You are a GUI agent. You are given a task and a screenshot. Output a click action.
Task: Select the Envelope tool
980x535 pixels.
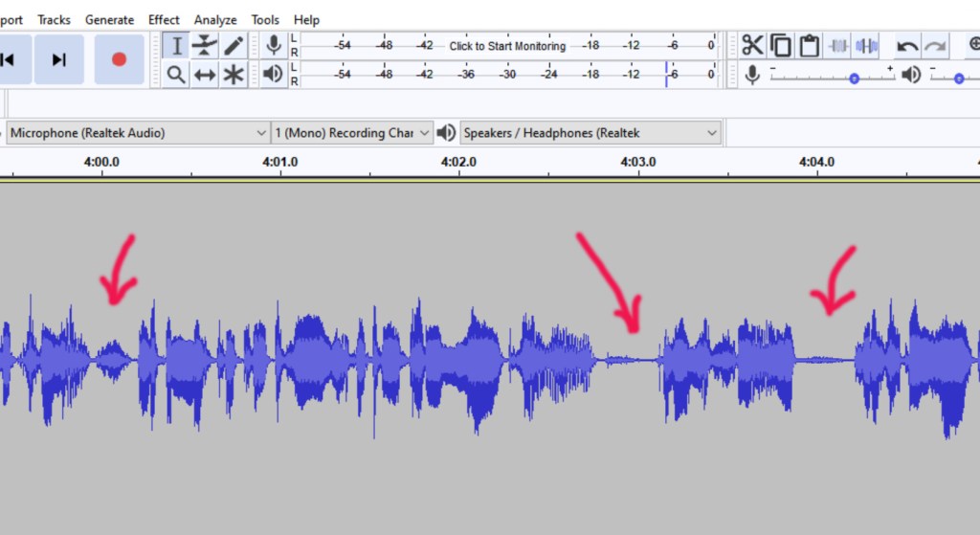click(205, 45)
